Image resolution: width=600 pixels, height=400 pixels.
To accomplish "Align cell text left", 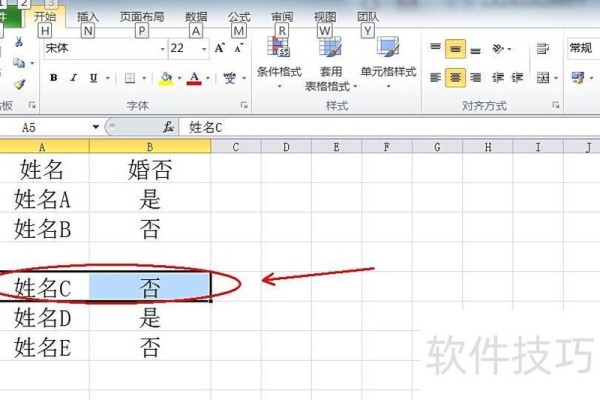I will point(435,78).
